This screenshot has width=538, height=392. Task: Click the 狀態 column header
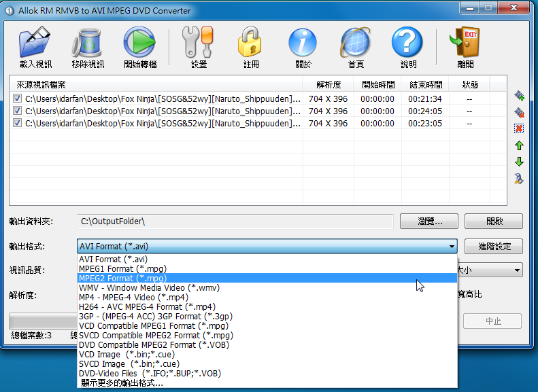coord(470,85)
